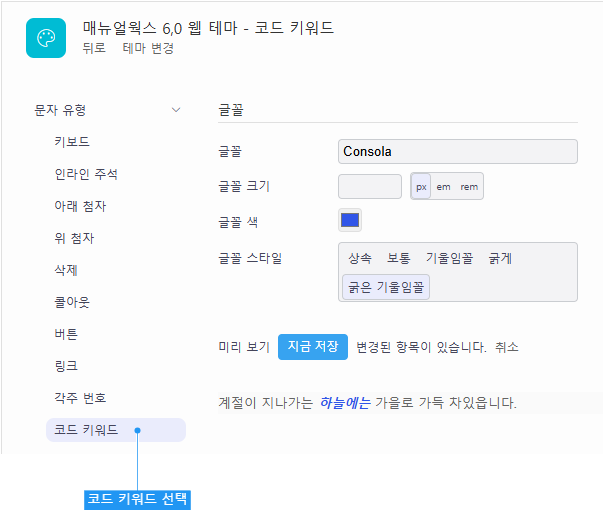
Task: Select 굵은 기울임꼴 font style
Action: 386,287
